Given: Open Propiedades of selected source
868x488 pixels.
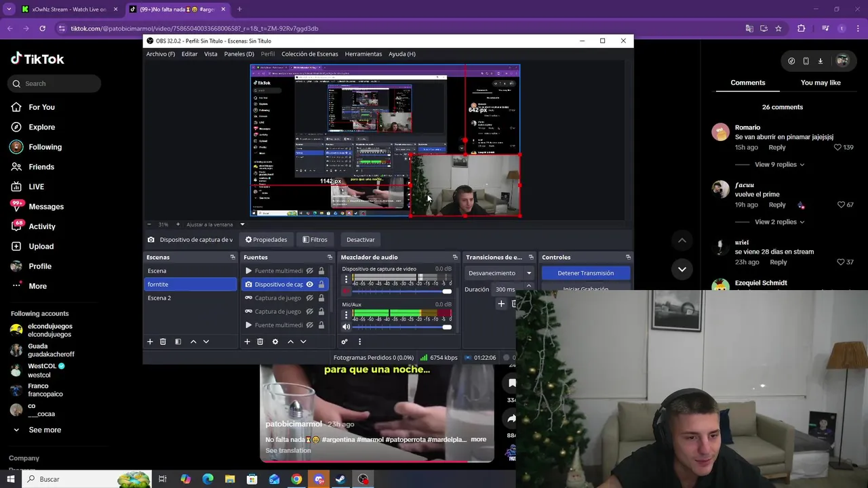Looking at the screenshot, I should pos(266,239).
